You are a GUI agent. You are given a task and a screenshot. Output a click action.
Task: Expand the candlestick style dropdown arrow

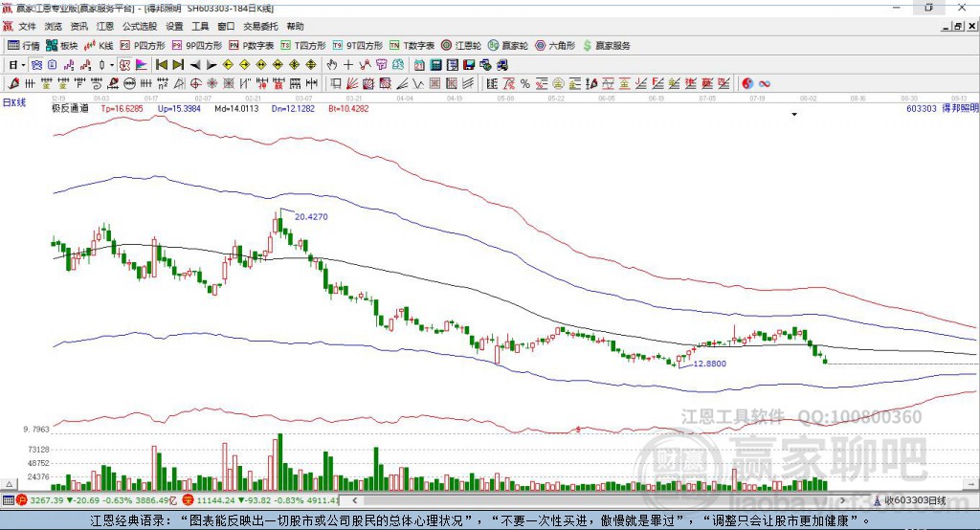point(112,65)
